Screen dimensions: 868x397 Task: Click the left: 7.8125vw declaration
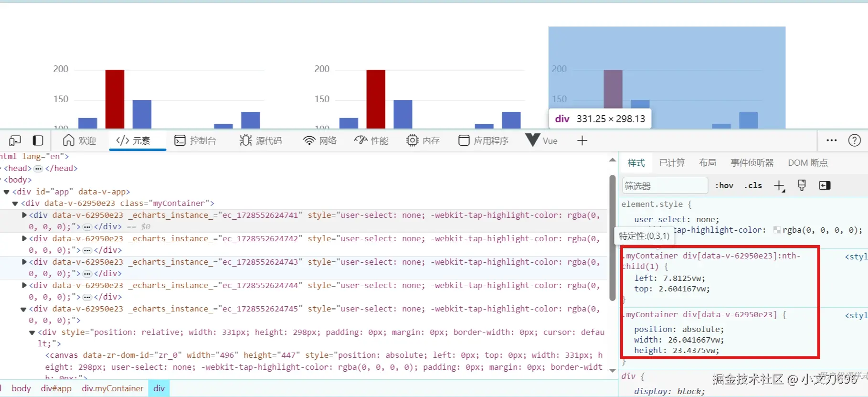[669, 278]
